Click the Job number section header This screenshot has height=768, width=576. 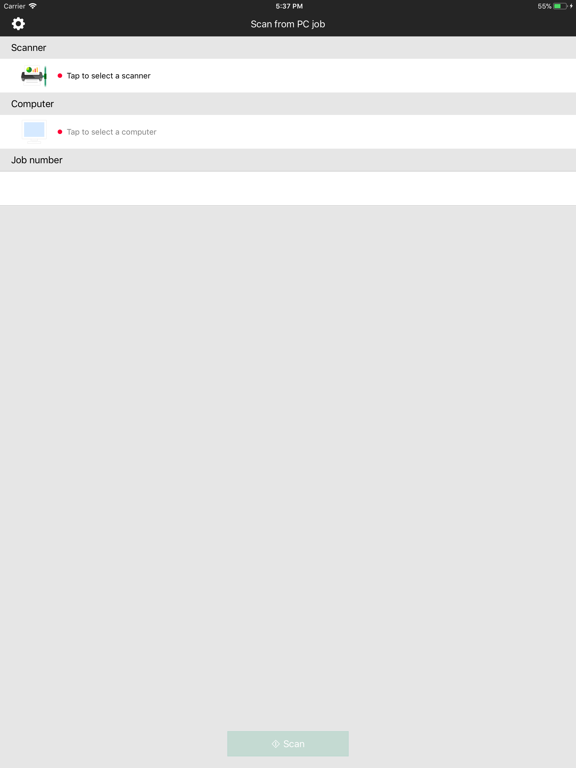(288, 160)
